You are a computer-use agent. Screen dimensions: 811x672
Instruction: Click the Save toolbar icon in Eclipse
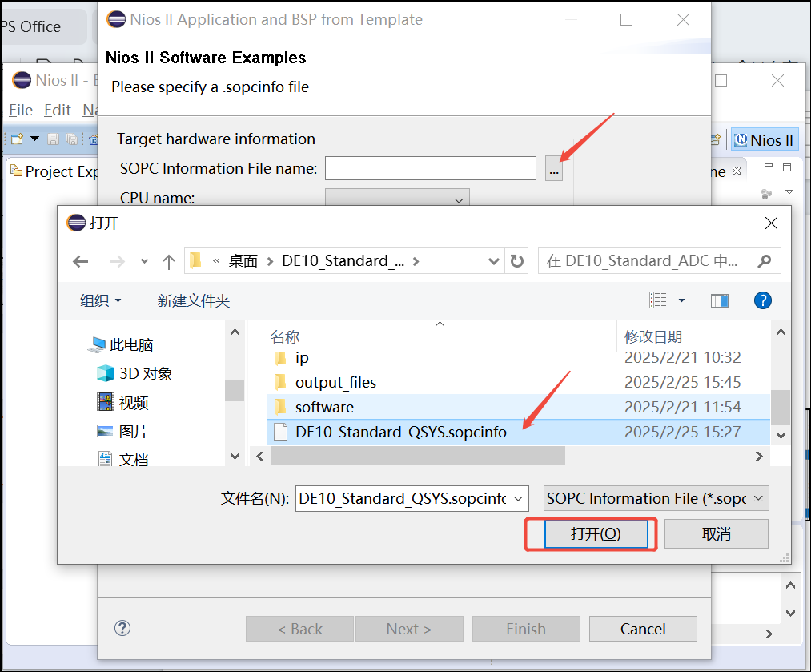coord(53,139)
